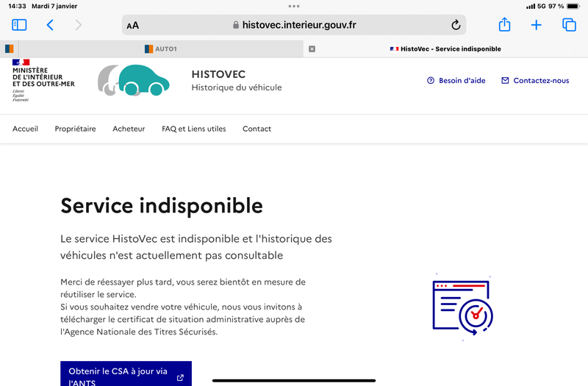Switch to the AUTO1 tab

[x=161, y=49]
